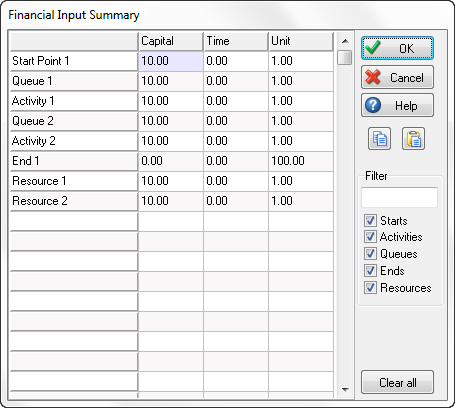Click the blue question mark Help icon

tap(373, 105)
